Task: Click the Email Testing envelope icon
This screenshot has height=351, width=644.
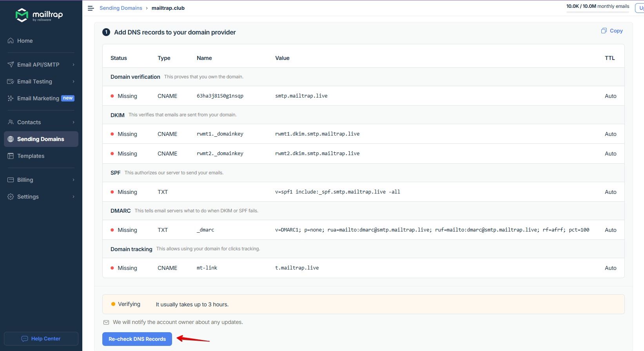Action: coord(11,81)
